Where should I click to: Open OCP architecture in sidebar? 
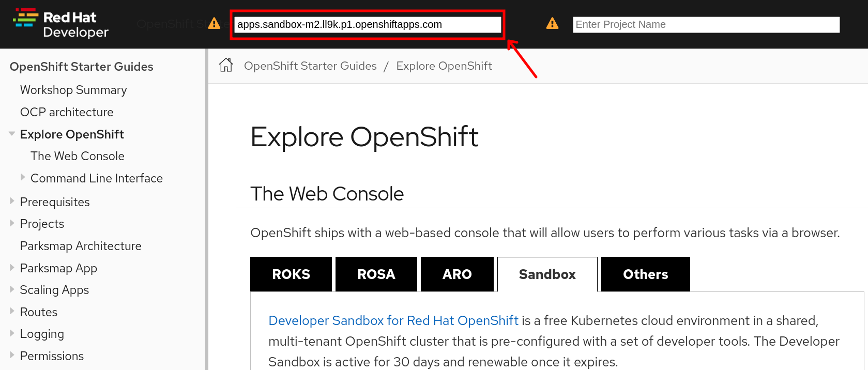tap(67, 112)
